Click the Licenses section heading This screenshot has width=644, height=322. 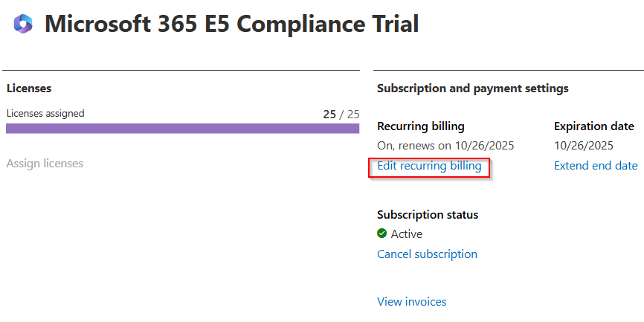29,88
